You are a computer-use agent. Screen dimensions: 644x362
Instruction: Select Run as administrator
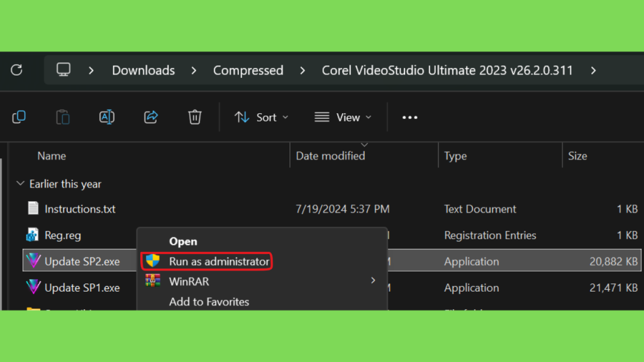pos(207,261)
